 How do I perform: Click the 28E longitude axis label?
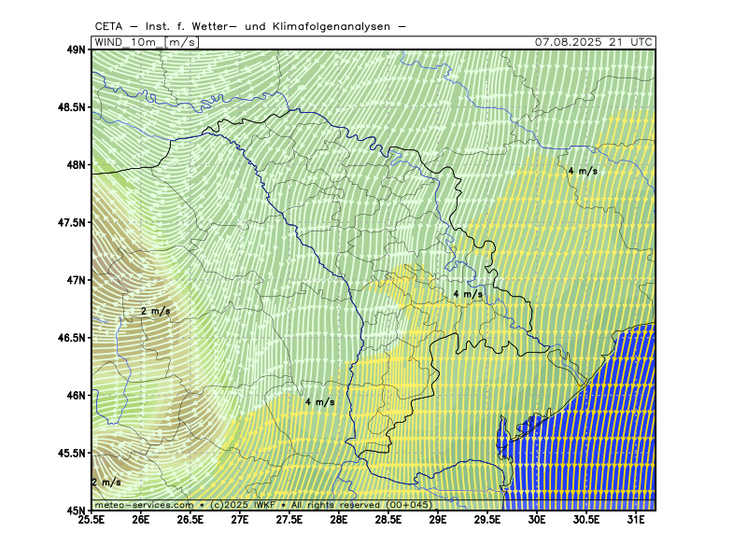(x=339, y=519)
